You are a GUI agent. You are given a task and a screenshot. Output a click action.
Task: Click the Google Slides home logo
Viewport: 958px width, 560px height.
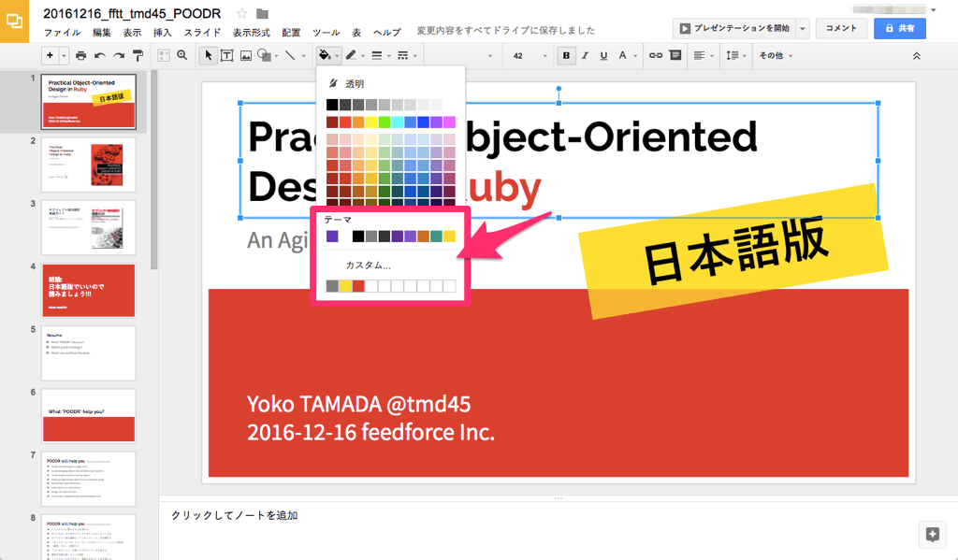coord(14,22)
